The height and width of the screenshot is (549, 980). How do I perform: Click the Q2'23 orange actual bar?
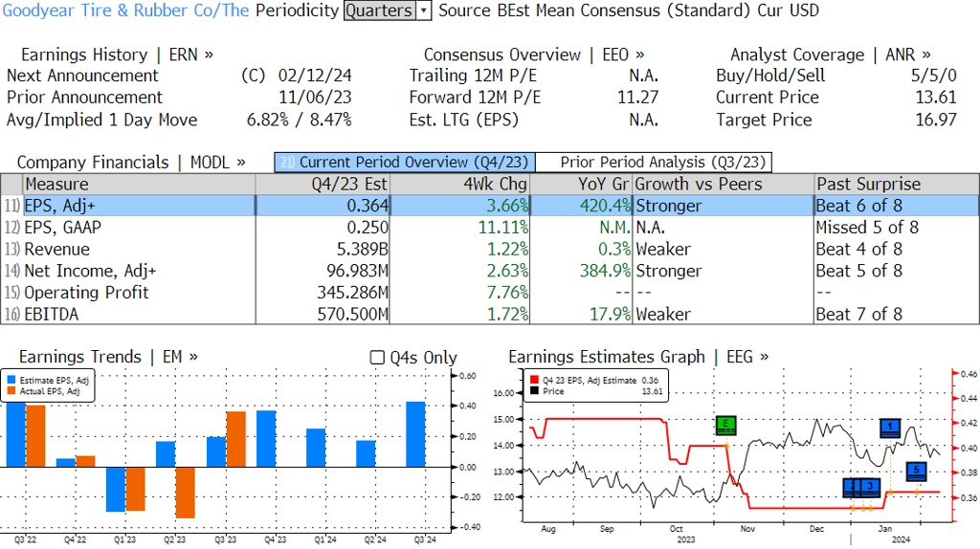click(x=185, y=493)
